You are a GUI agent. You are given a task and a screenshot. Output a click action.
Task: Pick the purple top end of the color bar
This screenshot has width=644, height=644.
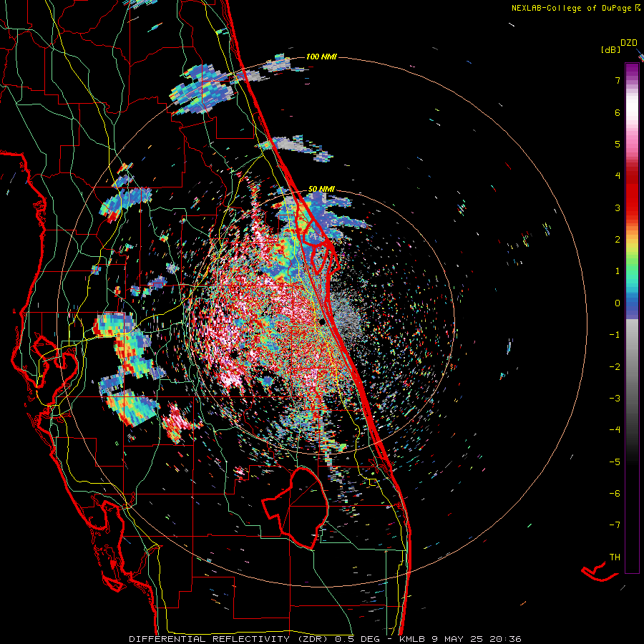[x=632, y=68]
